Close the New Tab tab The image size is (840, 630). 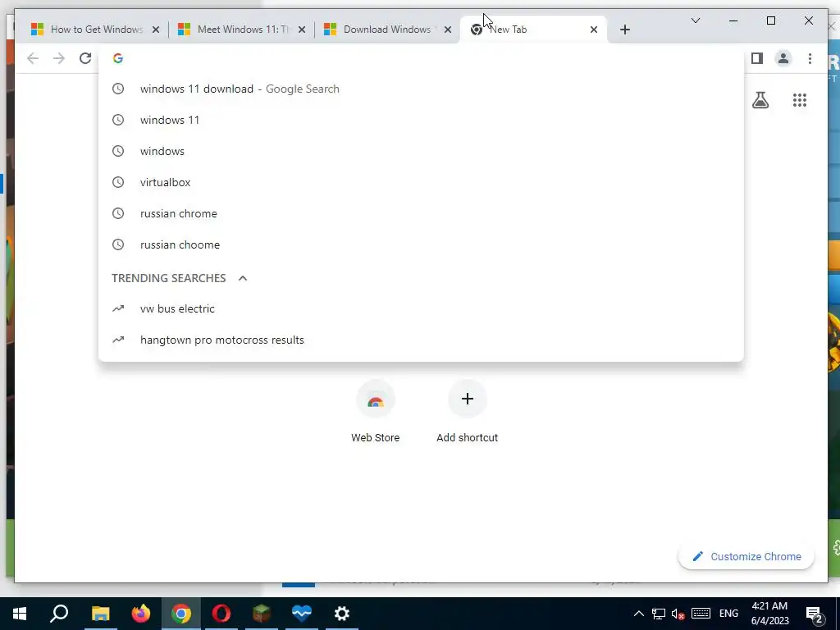coord(594,30)
